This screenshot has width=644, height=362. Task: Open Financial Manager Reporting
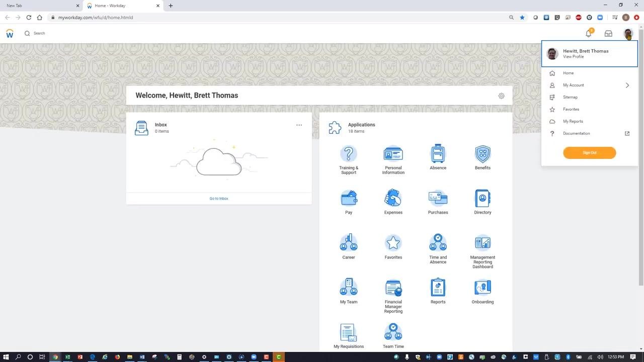tap(393, 296)
